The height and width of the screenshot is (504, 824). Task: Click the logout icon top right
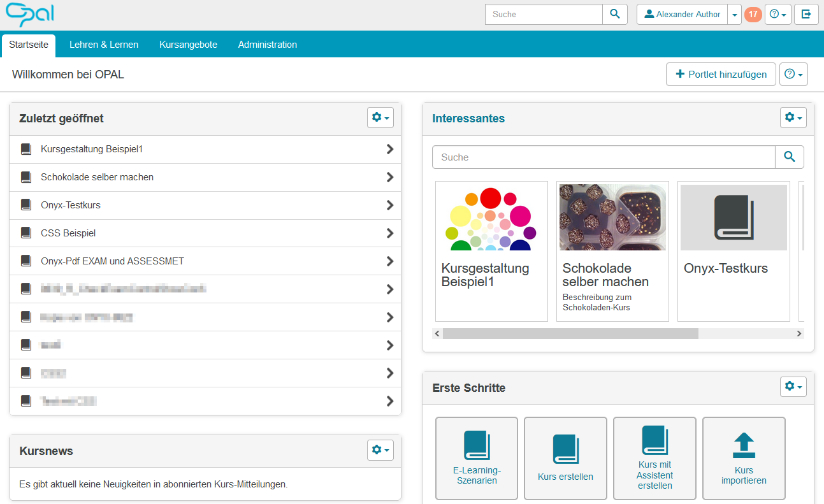[806, 14]
